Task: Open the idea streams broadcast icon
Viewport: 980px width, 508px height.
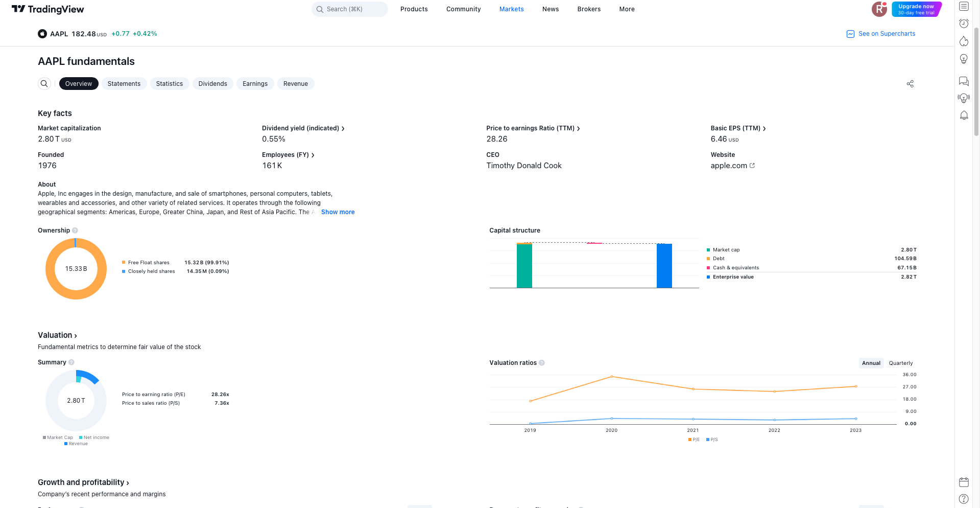Action: (964, 98)
